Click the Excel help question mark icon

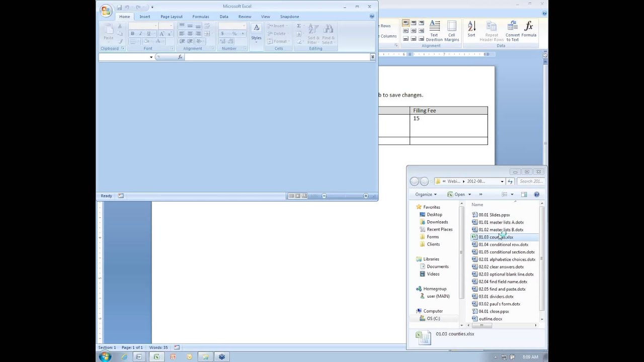[x=372, y=17]
